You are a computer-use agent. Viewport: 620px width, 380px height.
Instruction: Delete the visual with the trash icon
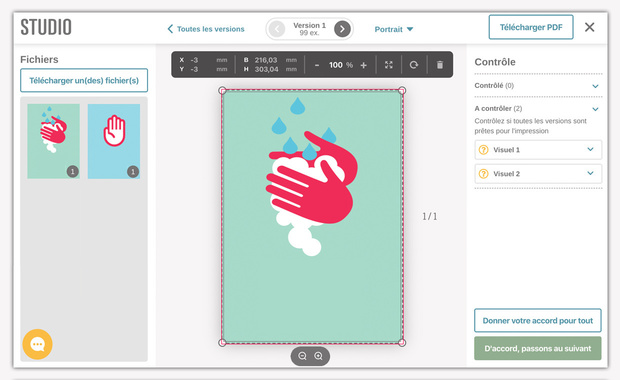[x=440, y=65]
